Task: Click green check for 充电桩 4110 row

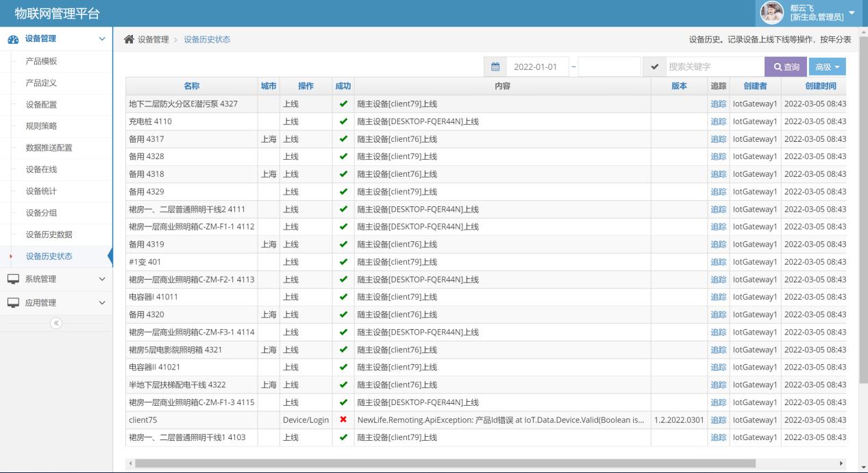Action: pyautogui.click(x=343, y=121)
